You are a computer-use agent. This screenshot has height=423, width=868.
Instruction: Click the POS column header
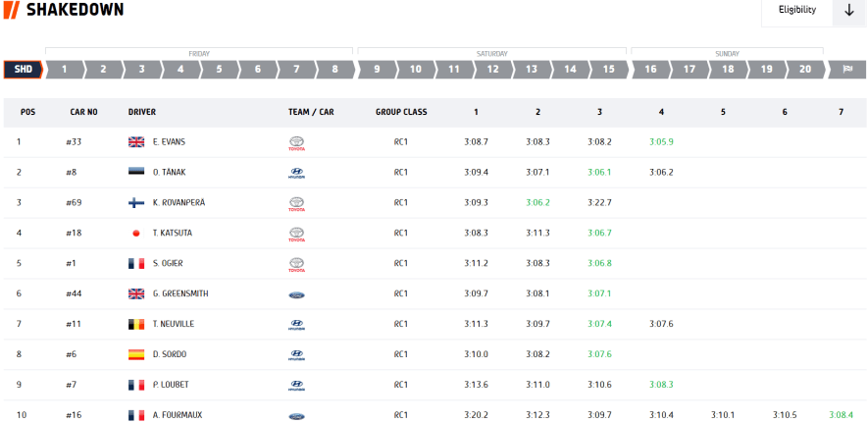tap(27, 112)
